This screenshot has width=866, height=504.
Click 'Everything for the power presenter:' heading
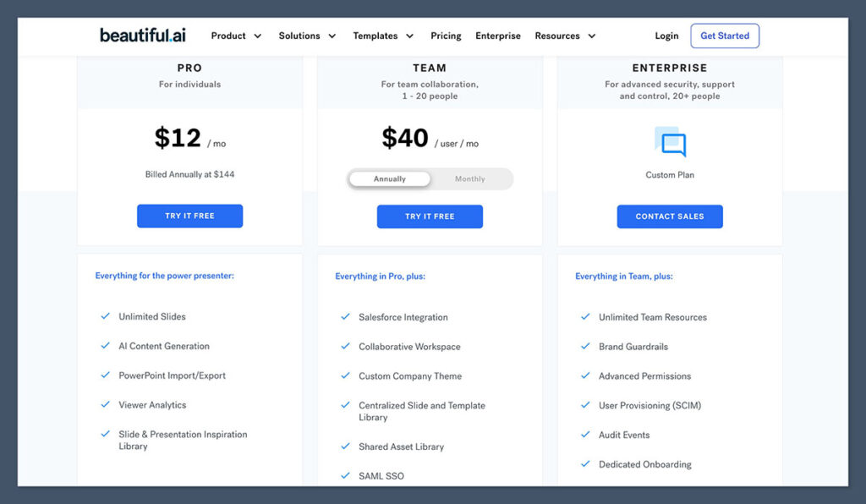pos(165,276)
